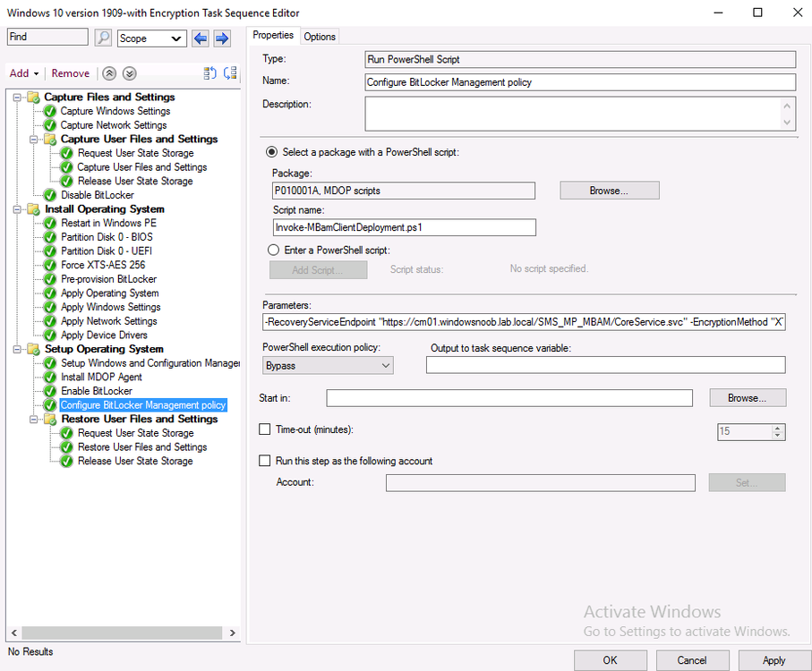The height and width of the screenshot is (671, 812).
Task: Click the double-chevron-up collapse all icon
Action: coord(108,73)
